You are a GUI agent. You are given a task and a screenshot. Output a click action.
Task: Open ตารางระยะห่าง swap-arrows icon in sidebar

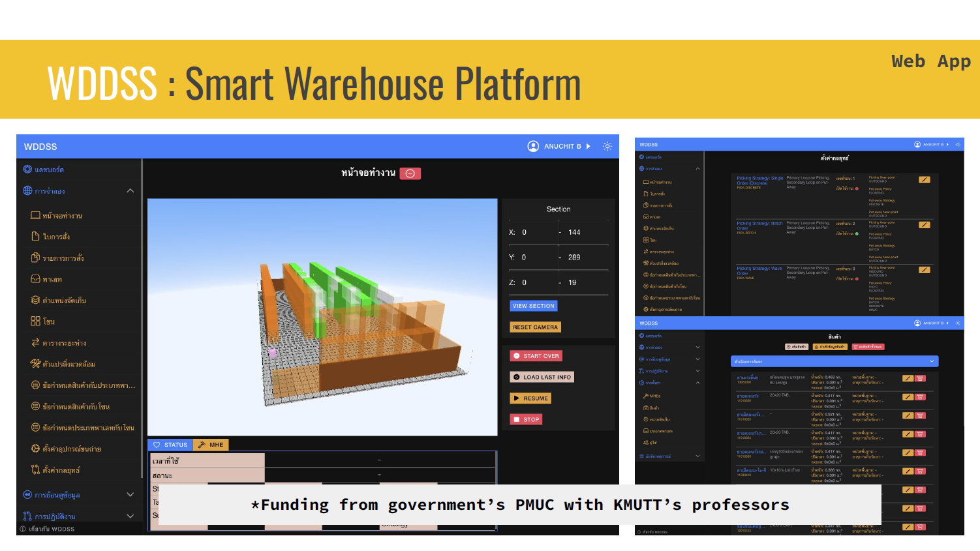click(x=35, y=343)
